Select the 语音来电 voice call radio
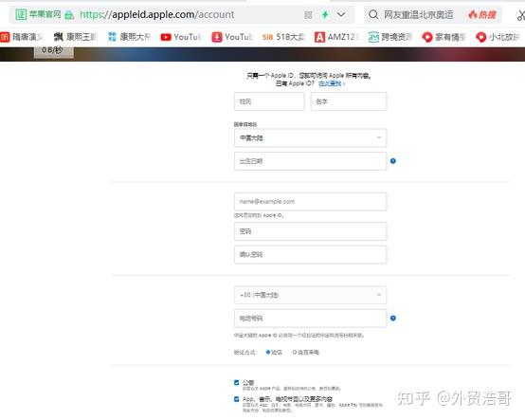The image size is (525, 420). (295, 352)
